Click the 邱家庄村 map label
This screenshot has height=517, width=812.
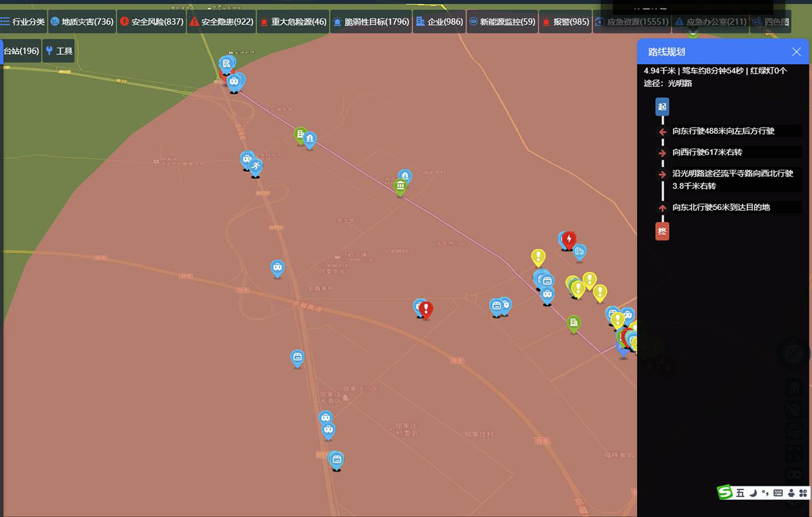[479, 434]
